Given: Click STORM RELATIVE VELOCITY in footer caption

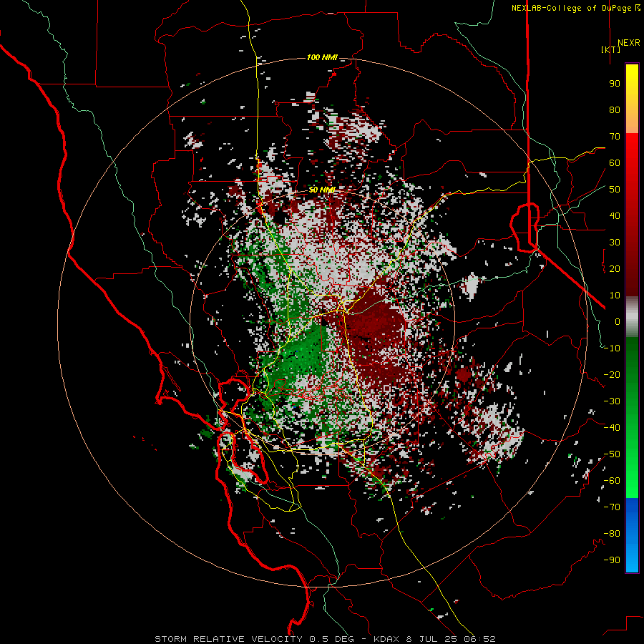Looking at the screenshot, I should [x=228, y=639].
